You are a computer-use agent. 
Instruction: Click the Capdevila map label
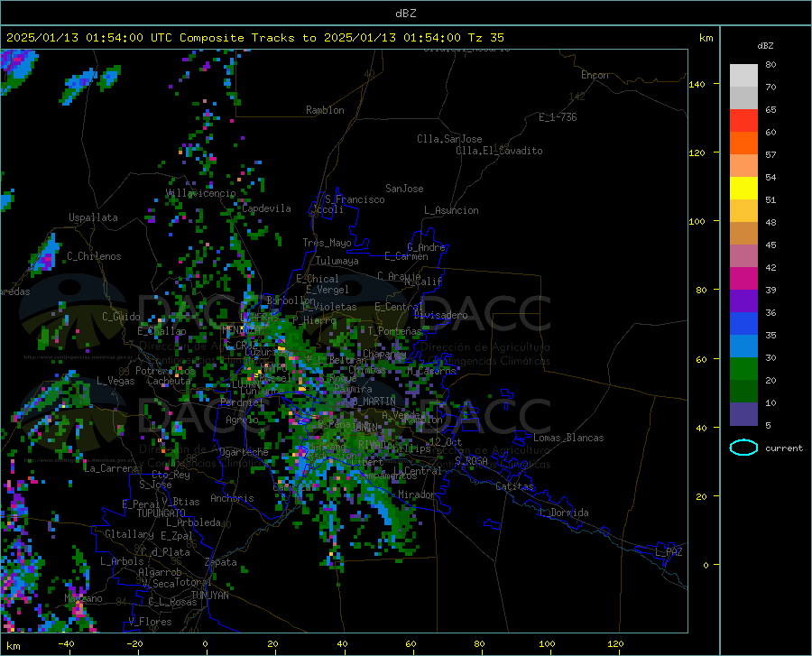click(266, 208)
